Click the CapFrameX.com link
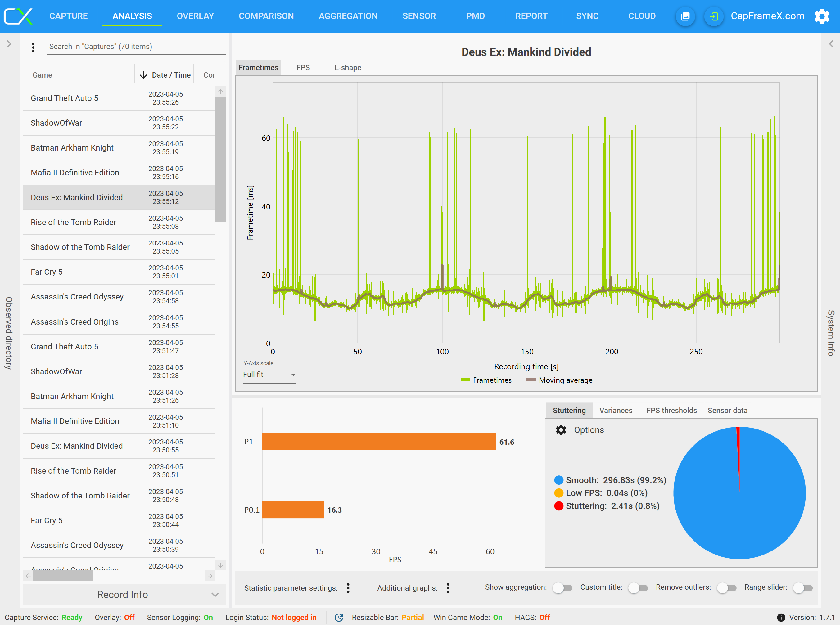Screen dimensions: 840x625 click(767, 16)
